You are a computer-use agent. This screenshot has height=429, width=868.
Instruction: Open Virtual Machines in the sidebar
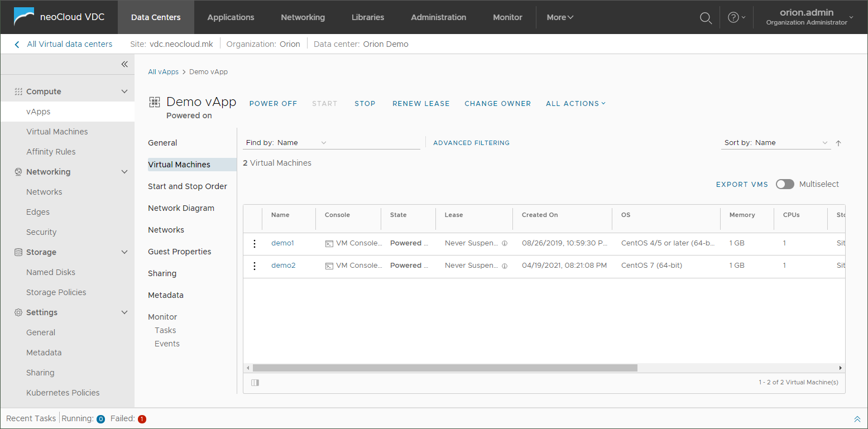(57, 132)
